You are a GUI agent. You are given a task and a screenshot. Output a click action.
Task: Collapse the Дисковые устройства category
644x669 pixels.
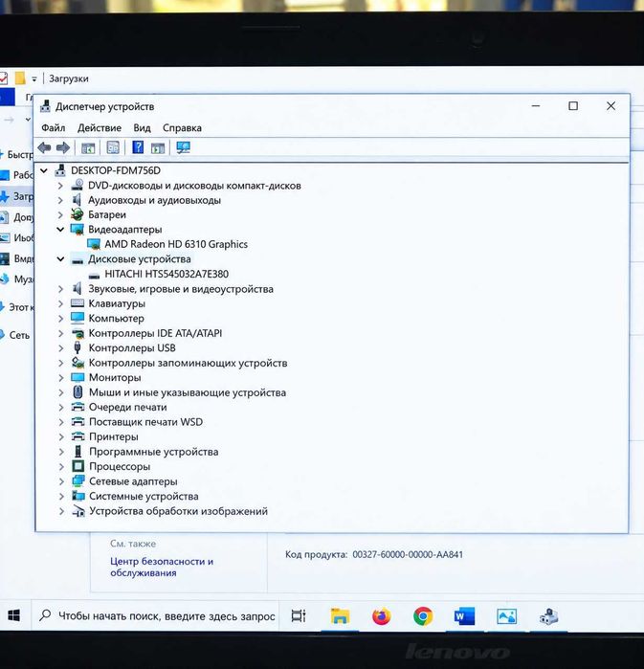[60, 259]
